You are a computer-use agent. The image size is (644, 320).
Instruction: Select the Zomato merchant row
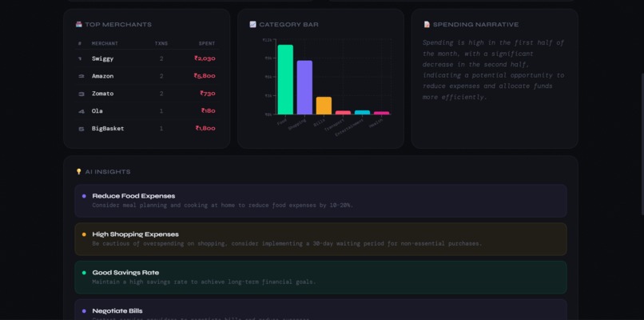147,94
